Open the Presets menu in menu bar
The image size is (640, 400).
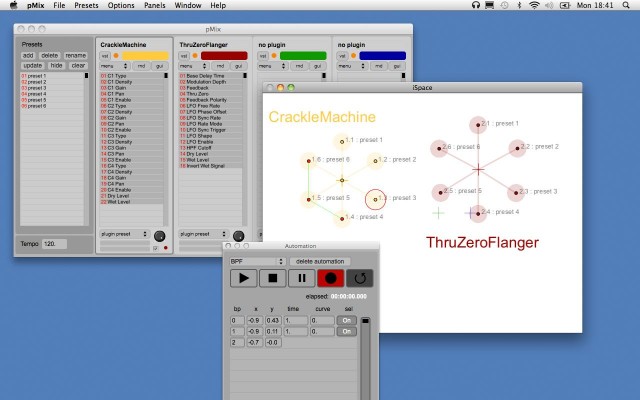[x=86, y=6]
